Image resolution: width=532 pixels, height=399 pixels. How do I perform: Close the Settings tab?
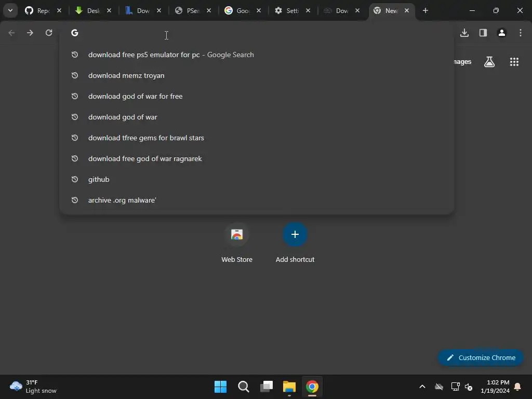pyautogui.click(x=308, y=10)
